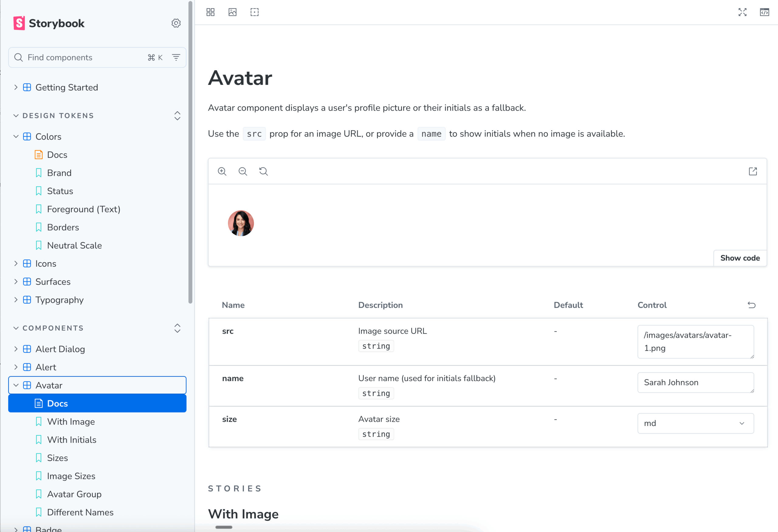Reset zoom on the avatar preview

click(x=263, y=172)
